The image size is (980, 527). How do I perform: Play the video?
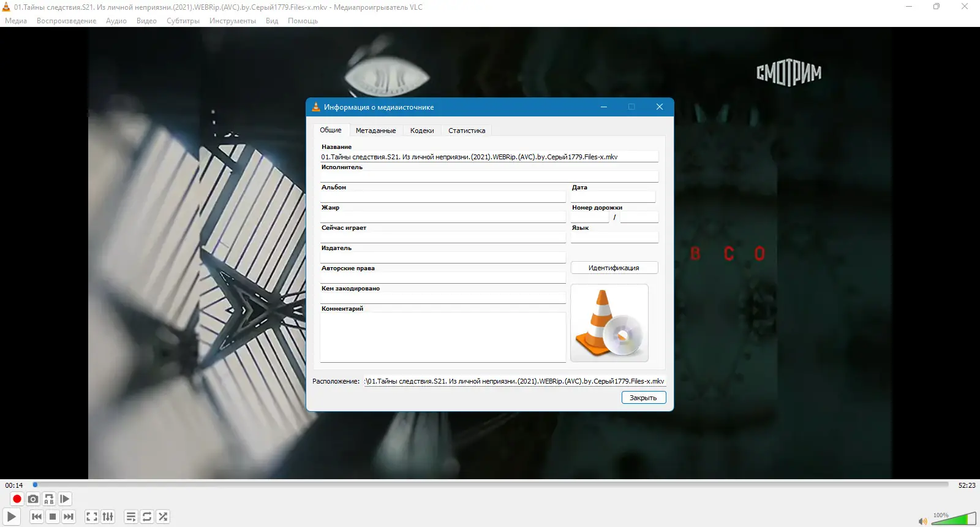[12, 517]
